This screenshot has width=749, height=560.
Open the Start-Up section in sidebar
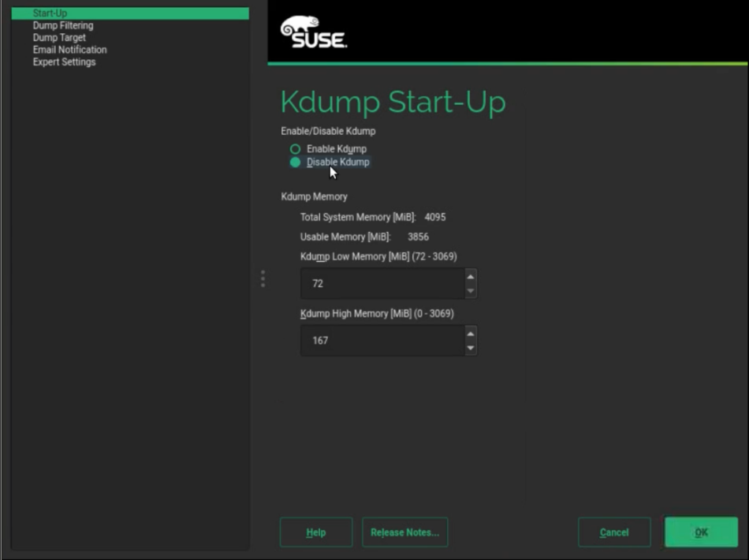click(x=50, y=13)
